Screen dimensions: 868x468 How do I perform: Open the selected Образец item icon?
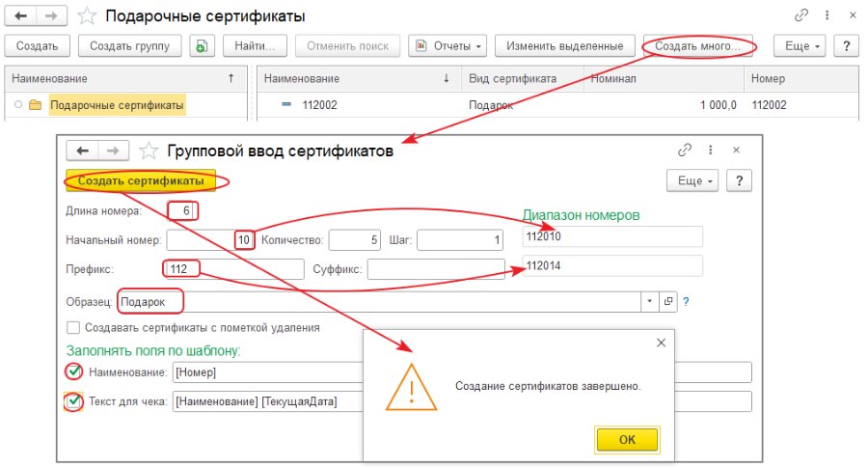coord(668,302)
